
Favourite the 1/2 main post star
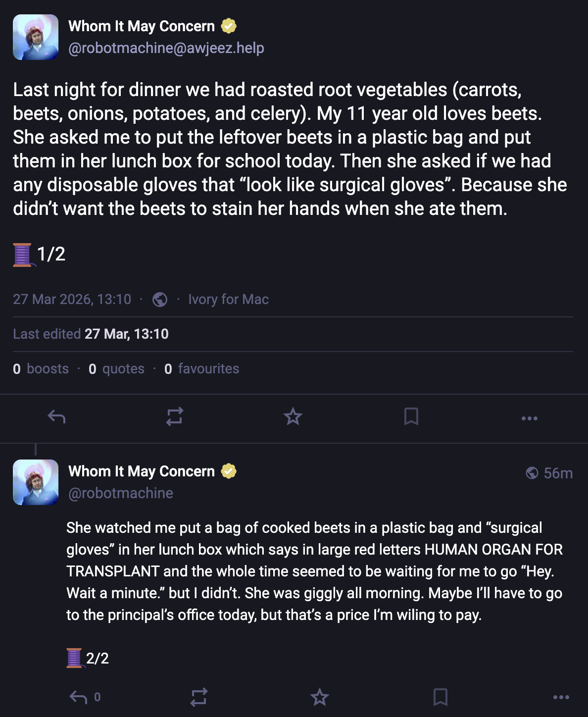(293, 417)
